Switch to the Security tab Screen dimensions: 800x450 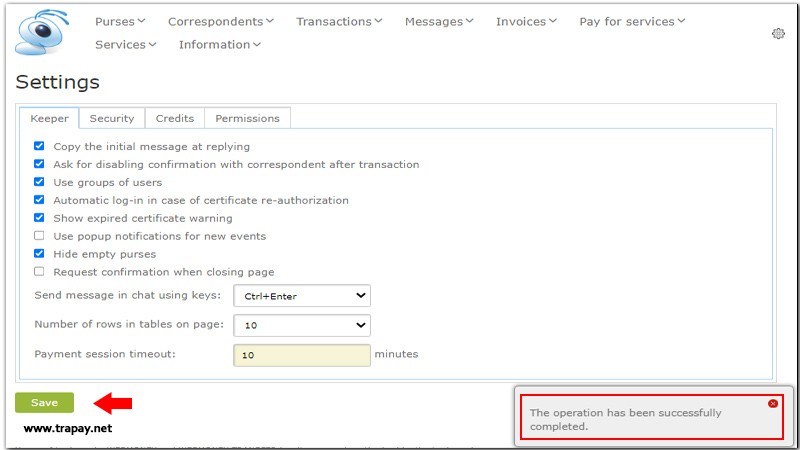coord(112,118)
